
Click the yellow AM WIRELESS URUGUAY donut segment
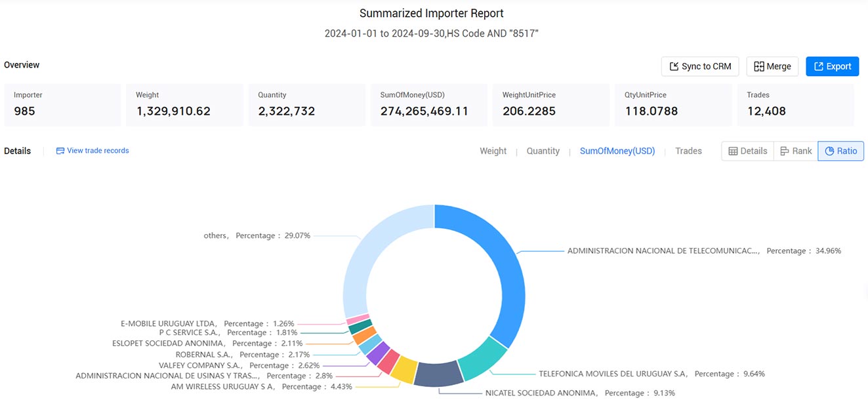click(x=403, y=369)
